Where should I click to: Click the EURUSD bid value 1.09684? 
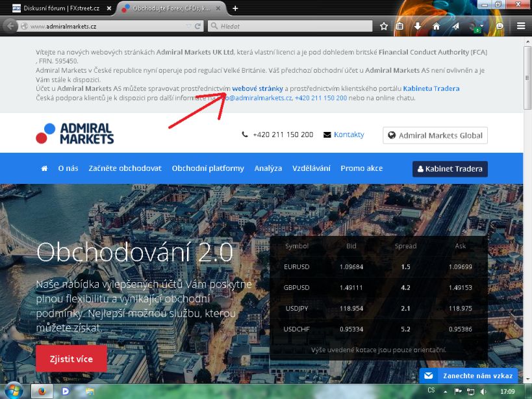point(351,266)
